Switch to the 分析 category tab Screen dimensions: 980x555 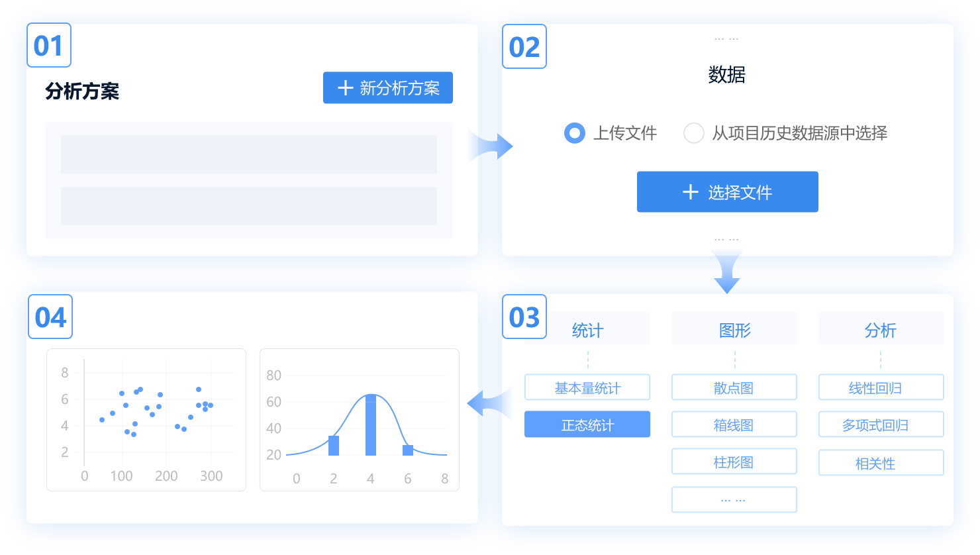coord(881,330)
